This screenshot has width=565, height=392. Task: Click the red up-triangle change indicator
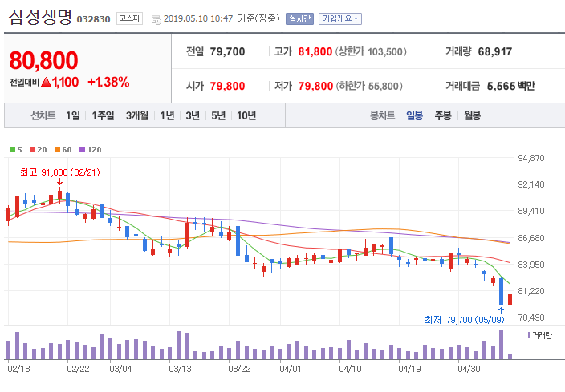point(46,82)
